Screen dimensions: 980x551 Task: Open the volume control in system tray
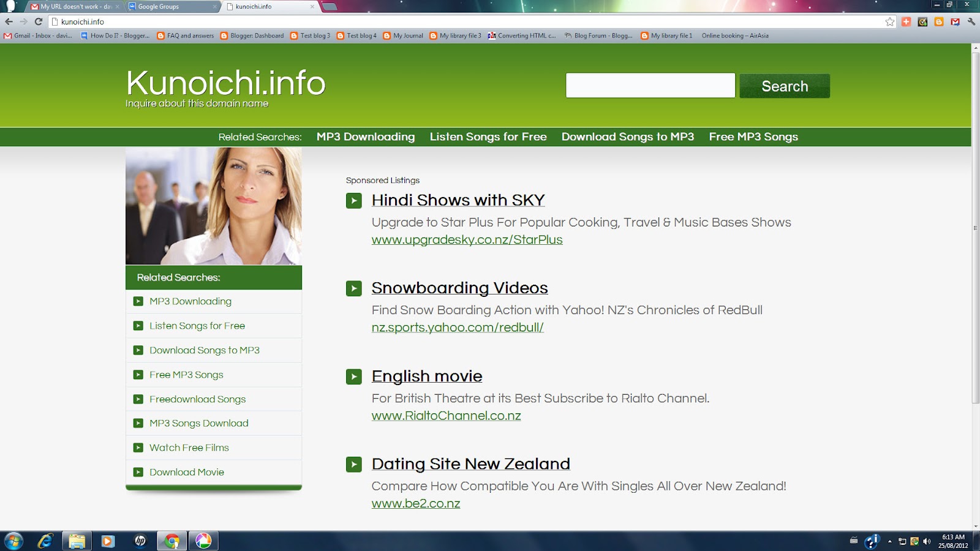pyautogui.click(x=927, y=541)
